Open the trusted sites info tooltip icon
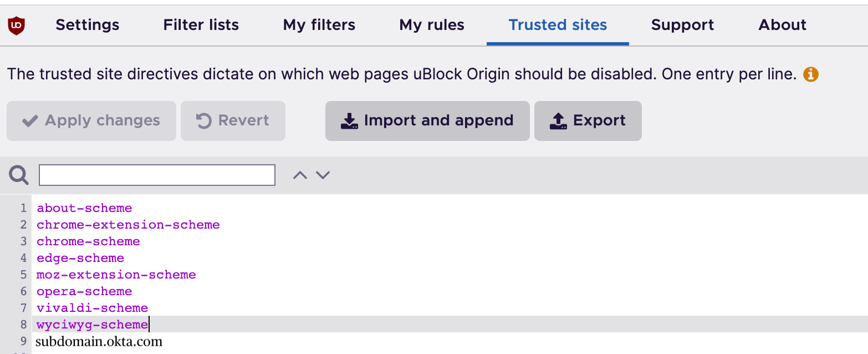The width and height of the screenshot is (868, 354). (x=811, y=74)
